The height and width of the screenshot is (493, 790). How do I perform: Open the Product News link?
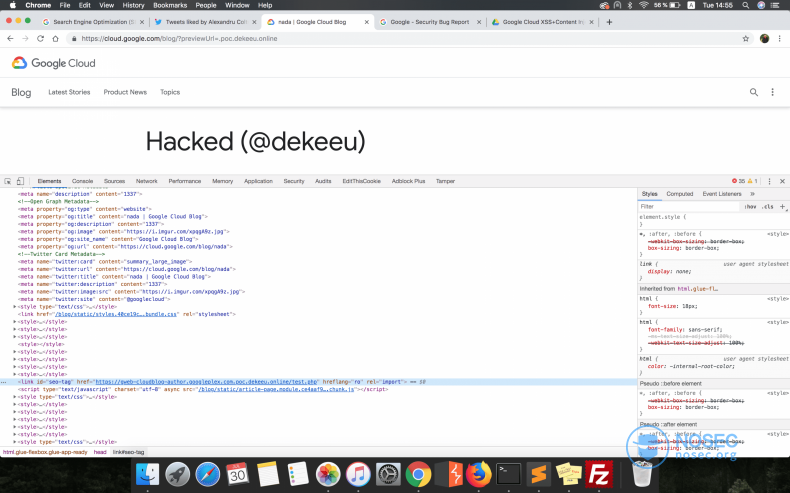[x=125, y=92]
